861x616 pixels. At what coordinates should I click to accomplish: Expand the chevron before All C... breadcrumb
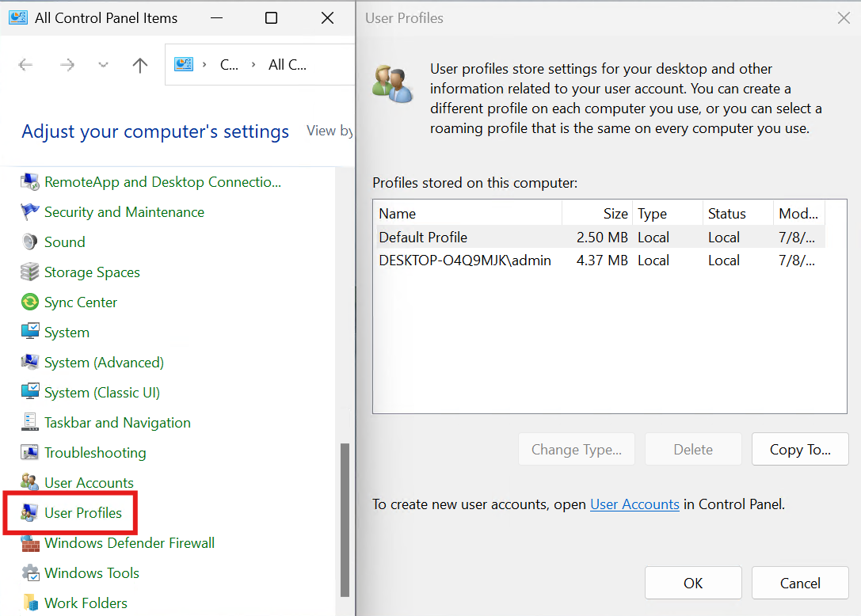point(253,65)
